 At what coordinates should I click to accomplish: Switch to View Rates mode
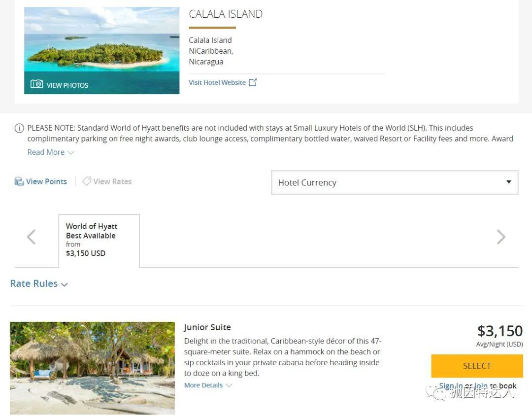(x=112, y=181)
